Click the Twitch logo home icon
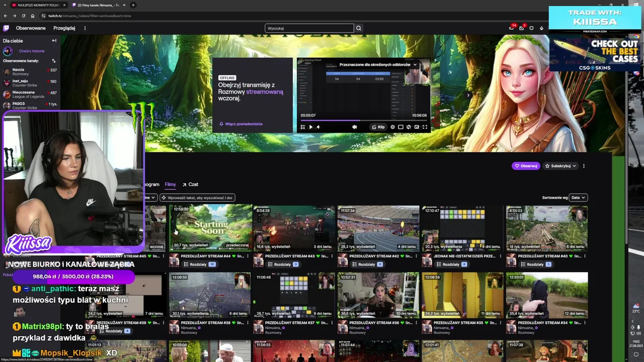 click(6, 28)
